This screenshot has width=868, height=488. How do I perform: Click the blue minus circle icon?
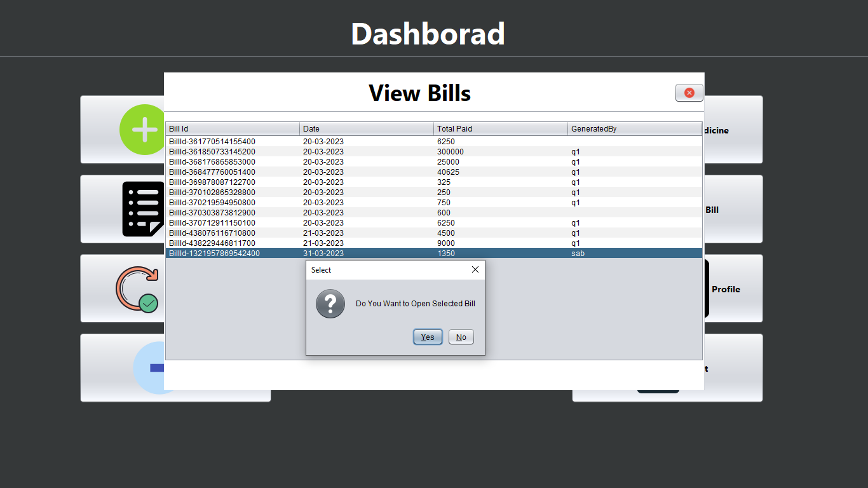click(x=149, y=368)
